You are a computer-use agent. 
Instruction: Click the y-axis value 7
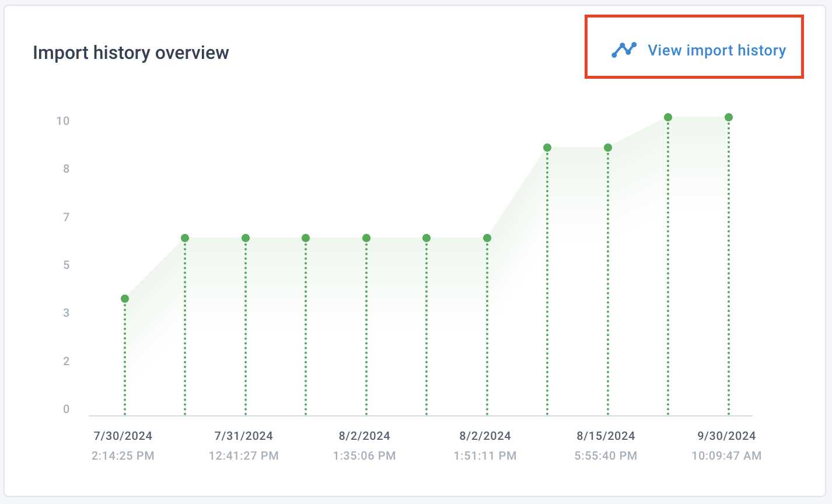coord(67,217)
